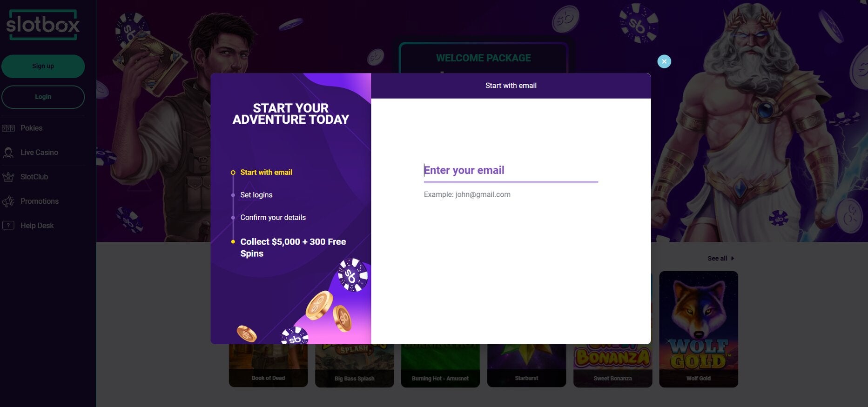Click the SlotClub crown icon
Screen dimensions: 868x407
(x=8, y=177)
